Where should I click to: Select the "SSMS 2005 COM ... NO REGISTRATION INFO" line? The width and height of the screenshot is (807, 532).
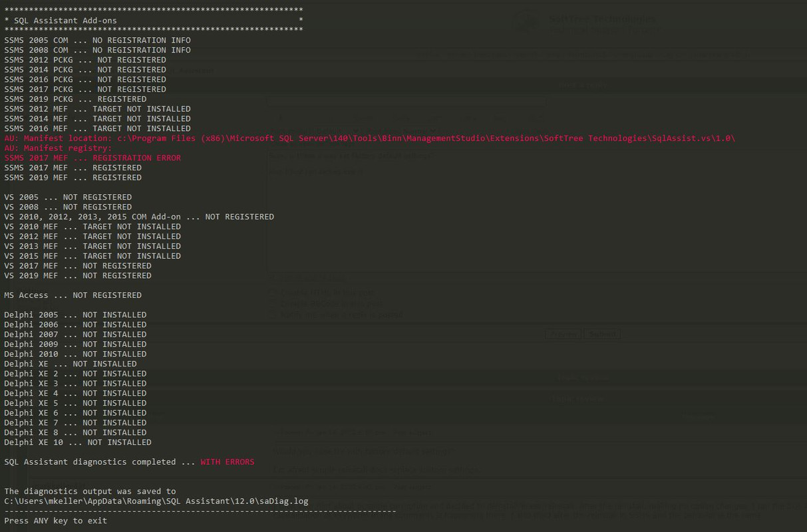pyautogui.click(x=97, y=41)
